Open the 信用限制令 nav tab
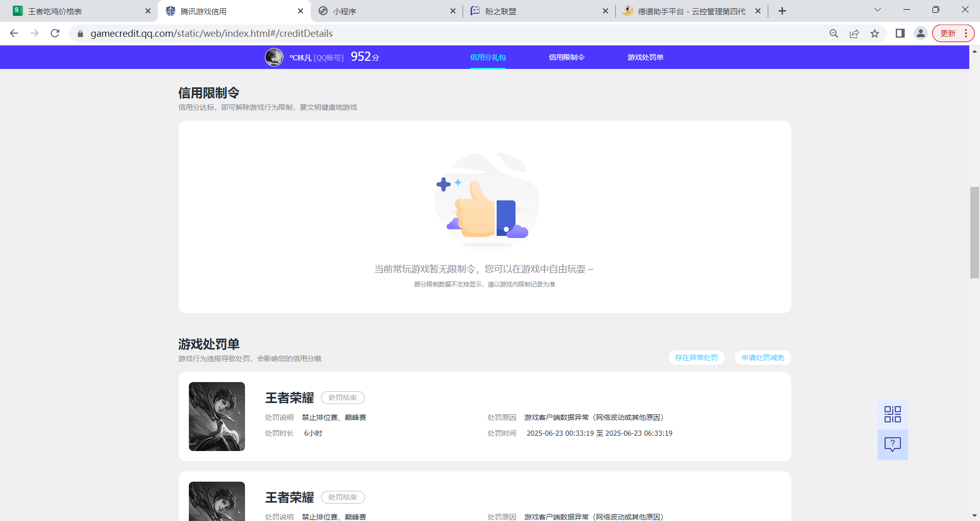980x521 pixels. 567,57
